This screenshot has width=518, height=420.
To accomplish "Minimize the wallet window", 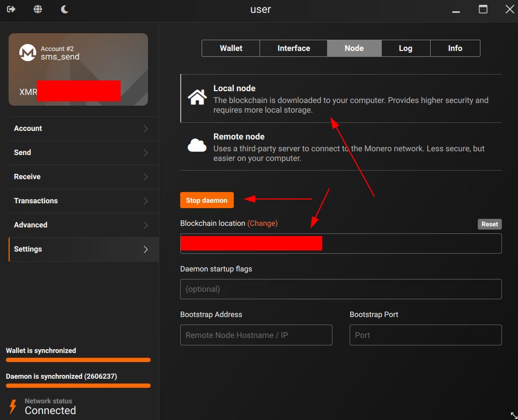I will [x=456, y=12].
